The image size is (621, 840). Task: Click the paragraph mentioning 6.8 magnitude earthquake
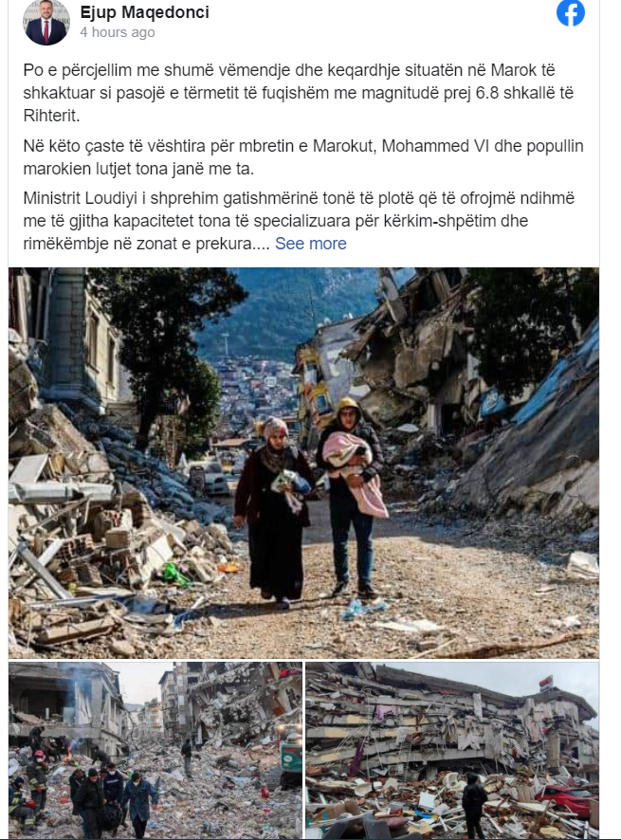click(x=299, y=93)
